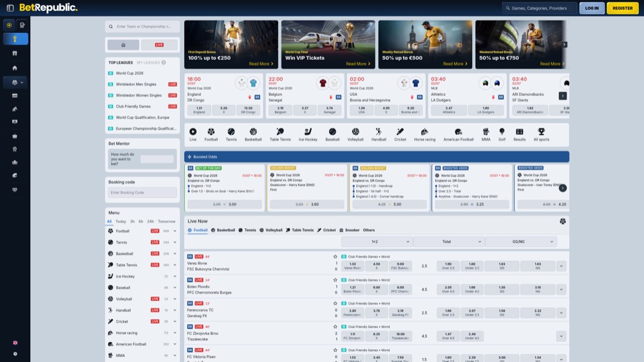This screenshot has width=644, height=362.
Task: Pick the 3.00 boosted odds on Bet of the Day
Action: (x=224, y=204)
